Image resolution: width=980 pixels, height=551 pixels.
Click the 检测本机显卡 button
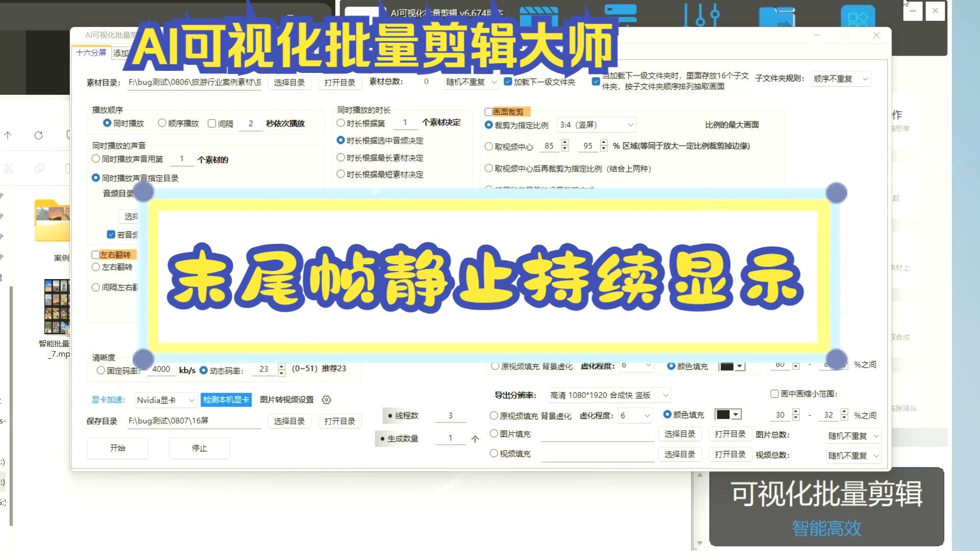click(226, 400)
